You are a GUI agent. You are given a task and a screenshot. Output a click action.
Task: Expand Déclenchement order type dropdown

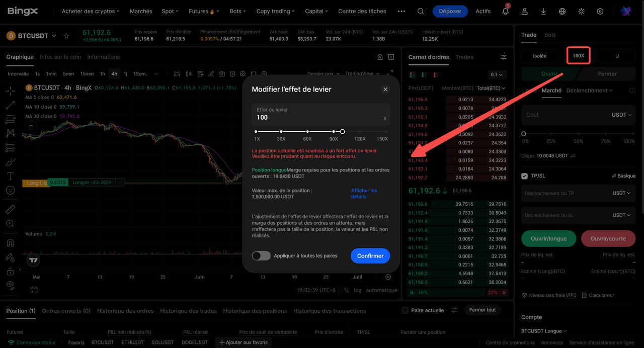589,91
